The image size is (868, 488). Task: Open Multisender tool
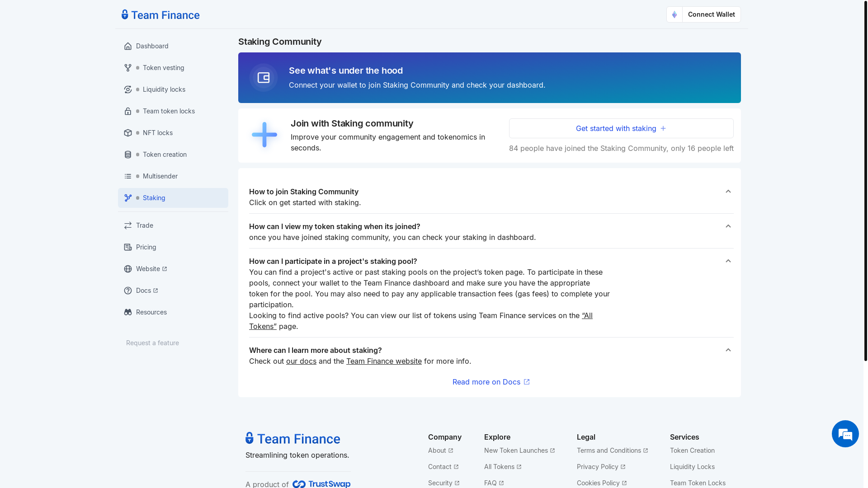[x=173, y=176]
